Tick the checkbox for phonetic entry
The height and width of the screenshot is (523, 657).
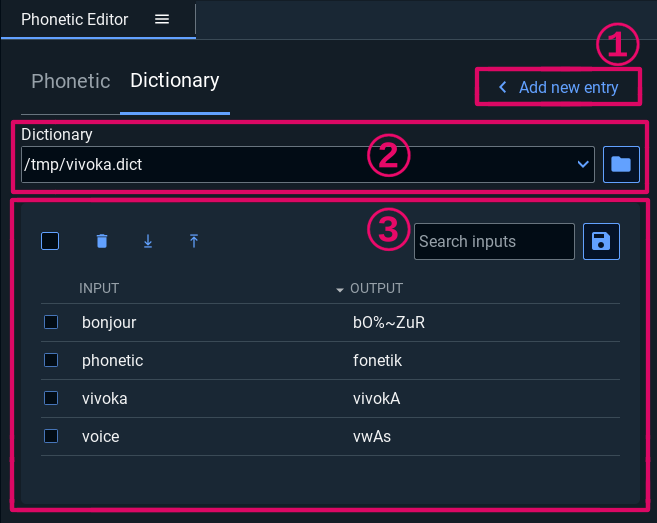[51, 360]
